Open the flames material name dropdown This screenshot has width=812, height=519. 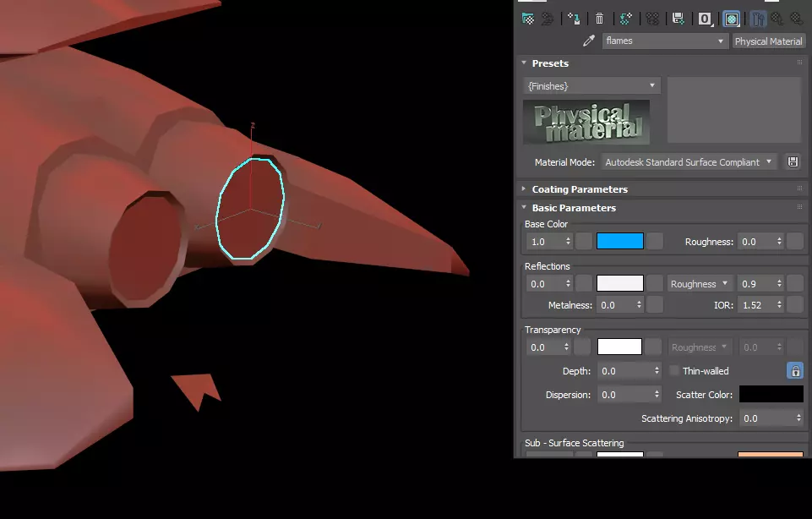click(x=665, y=41)
